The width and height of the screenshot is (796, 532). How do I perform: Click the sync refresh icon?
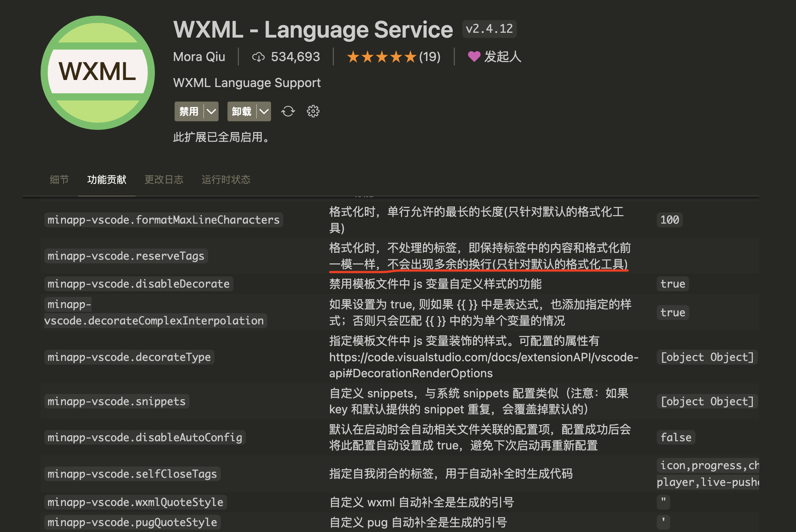288,111
